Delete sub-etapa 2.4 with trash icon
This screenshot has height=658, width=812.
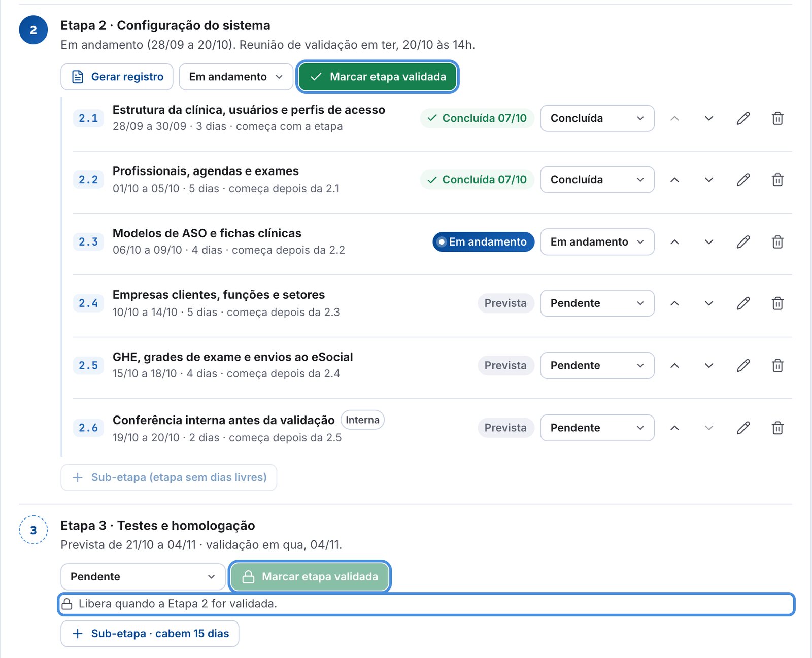[777, 303]
